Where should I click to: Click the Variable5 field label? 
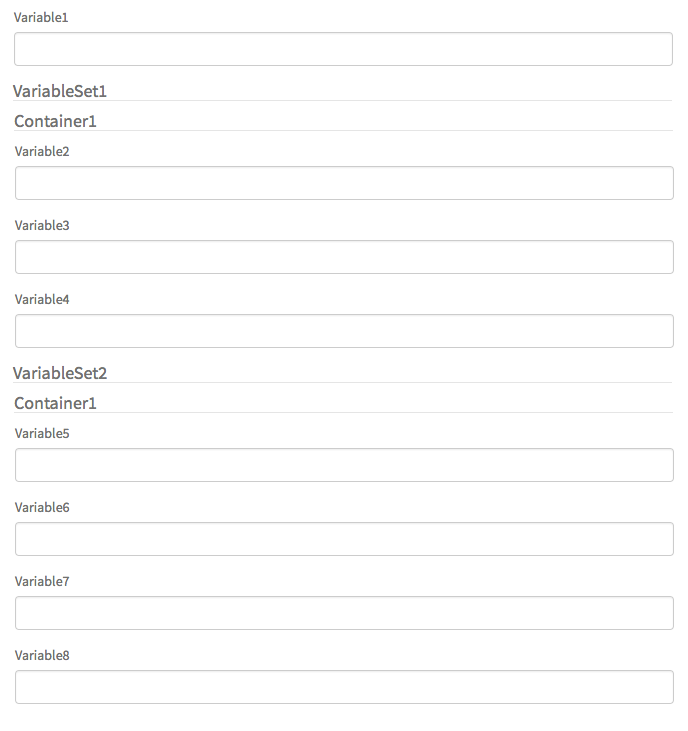[42, 434]
